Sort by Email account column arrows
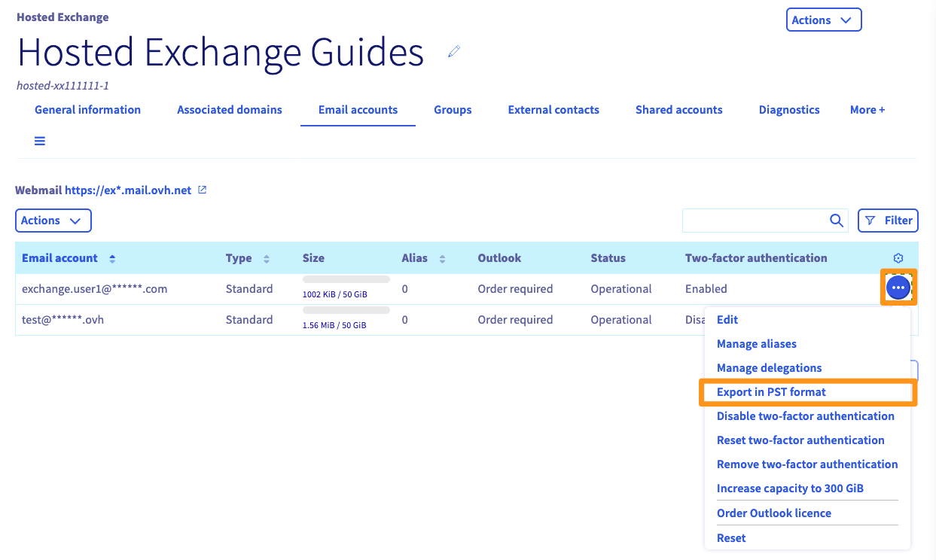 pyautogui.click(x=112, y=259)
